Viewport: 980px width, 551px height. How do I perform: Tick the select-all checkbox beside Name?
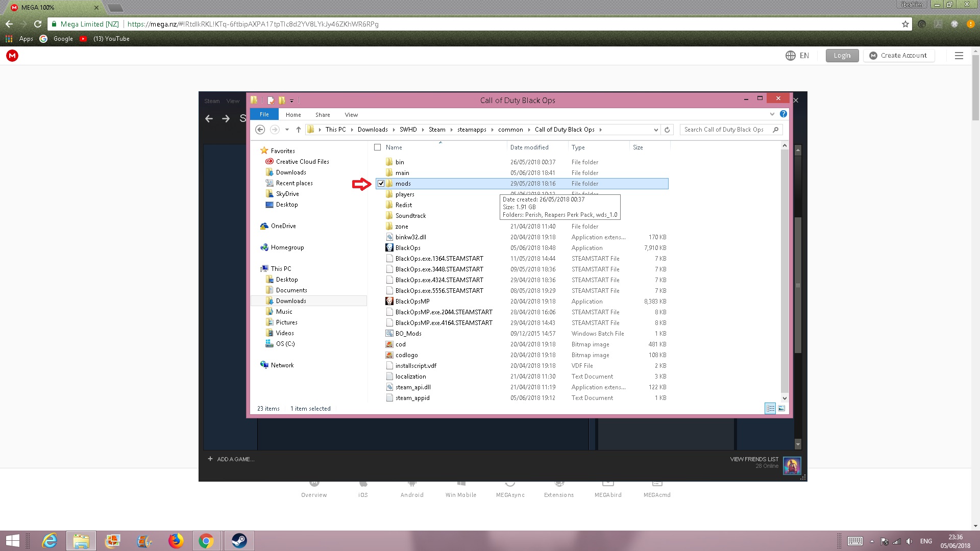point(378,147)
